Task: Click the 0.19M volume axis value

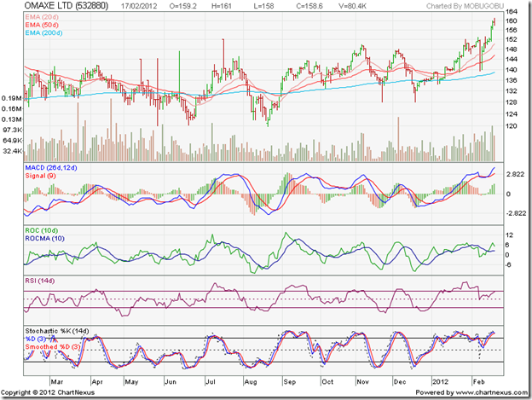Action: 12,98
